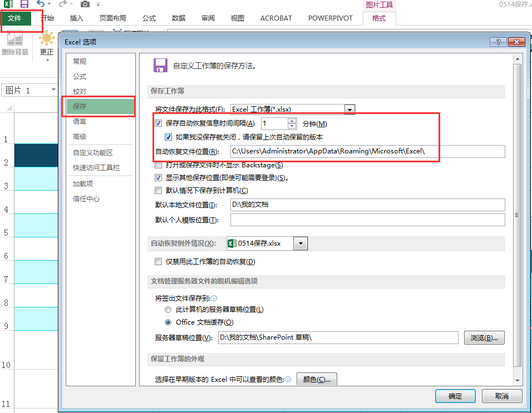Select 保存 in options sidebar
Viewport: 532px width, 413px height.
100,106
